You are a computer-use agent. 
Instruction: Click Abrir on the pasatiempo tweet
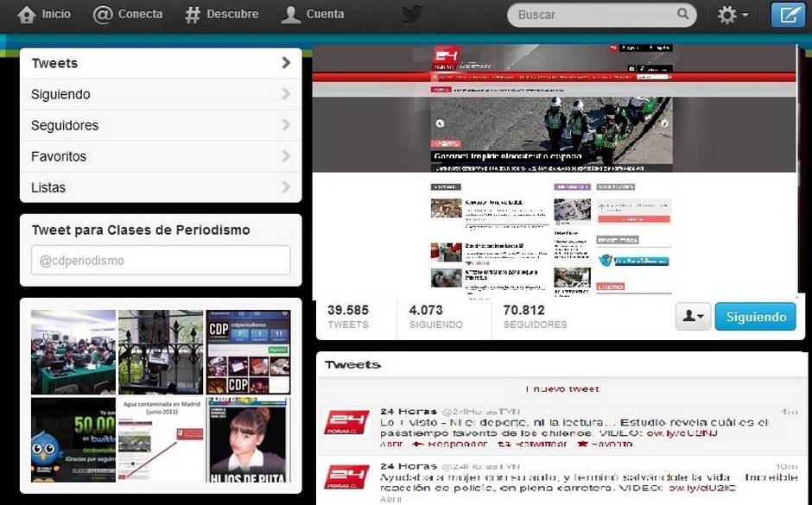tap(391, 444)
